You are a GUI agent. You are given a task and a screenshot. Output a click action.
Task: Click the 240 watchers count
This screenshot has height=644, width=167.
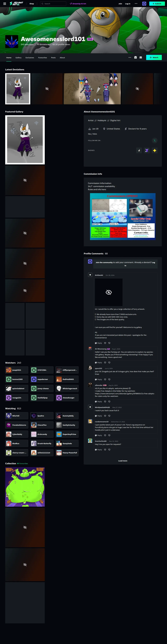tap(27, 44)
